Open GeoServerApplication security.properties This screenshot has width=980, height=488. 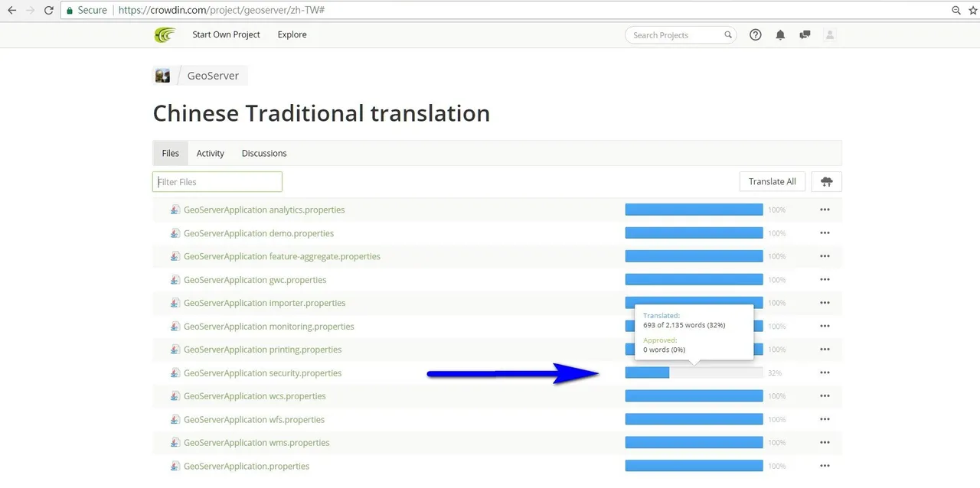pyautogui.click(x=263, y=373)
